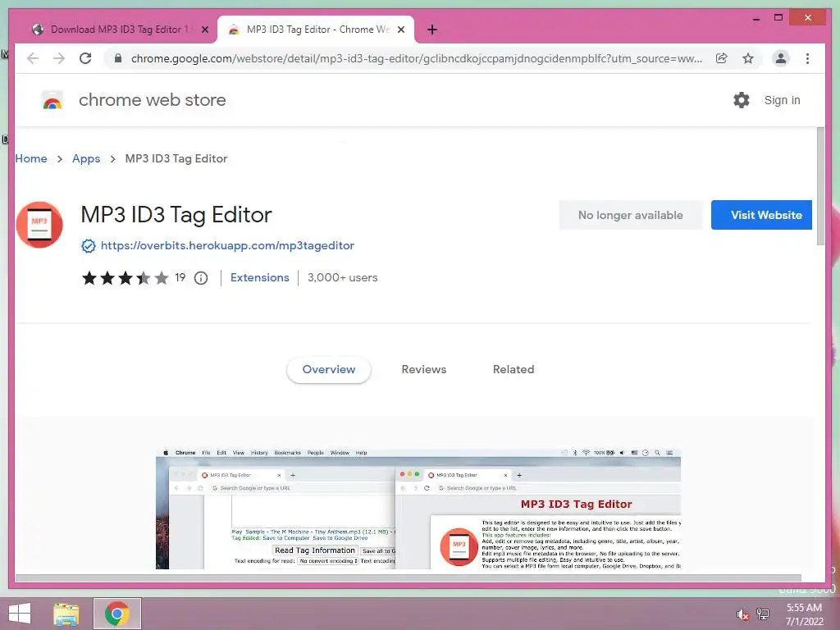Click the muted volume tray icon
Screen dimensions: 840x630
742,614
